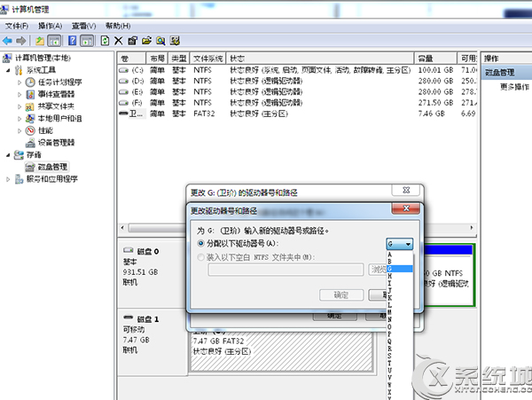Image resolution: width=532 pixels, height=400 pixels.
Task: Open the 查看(V) menu
Action: click(84, 26)
